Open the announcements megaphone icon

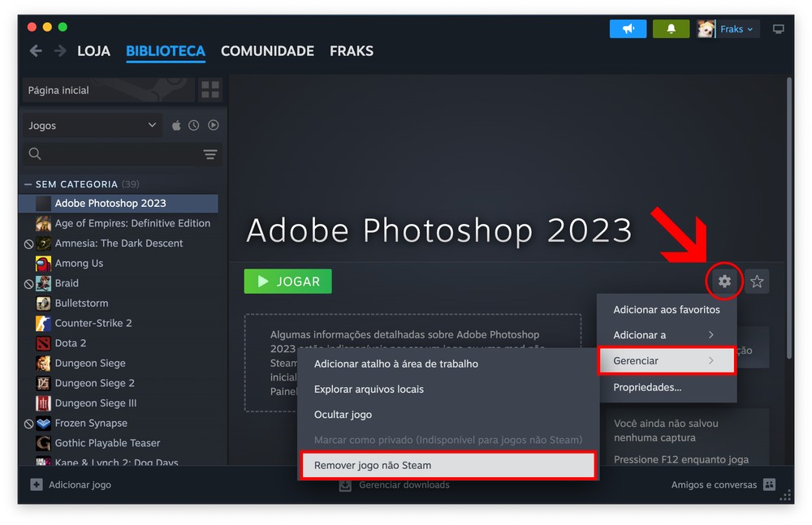[x=628, y=29]
